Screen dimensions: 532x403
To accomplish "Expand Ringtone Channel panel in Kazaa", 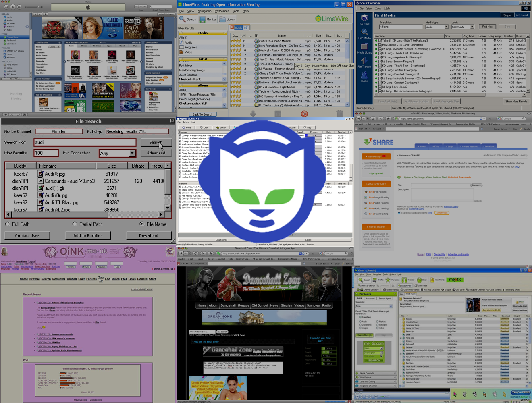I will [375, 386].
